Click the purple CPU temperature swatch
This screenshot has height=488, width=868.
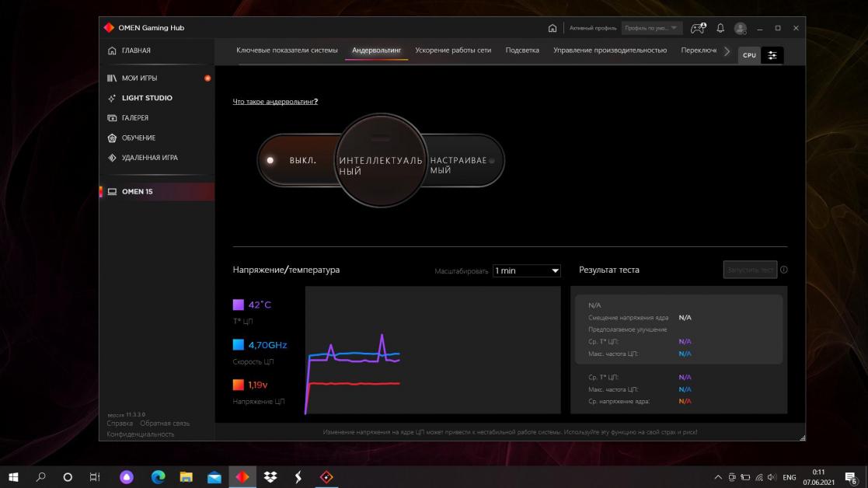click(x=238, y=305)
